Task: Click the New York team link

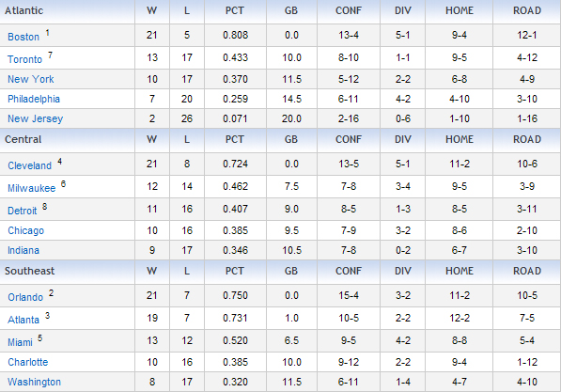Action: coord(31,79)
